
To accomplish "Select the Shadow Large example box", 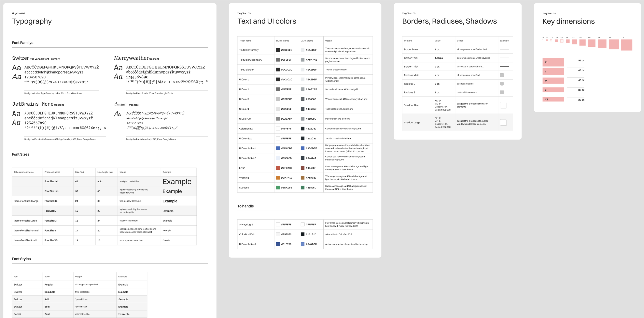I will tap(503, 122).
